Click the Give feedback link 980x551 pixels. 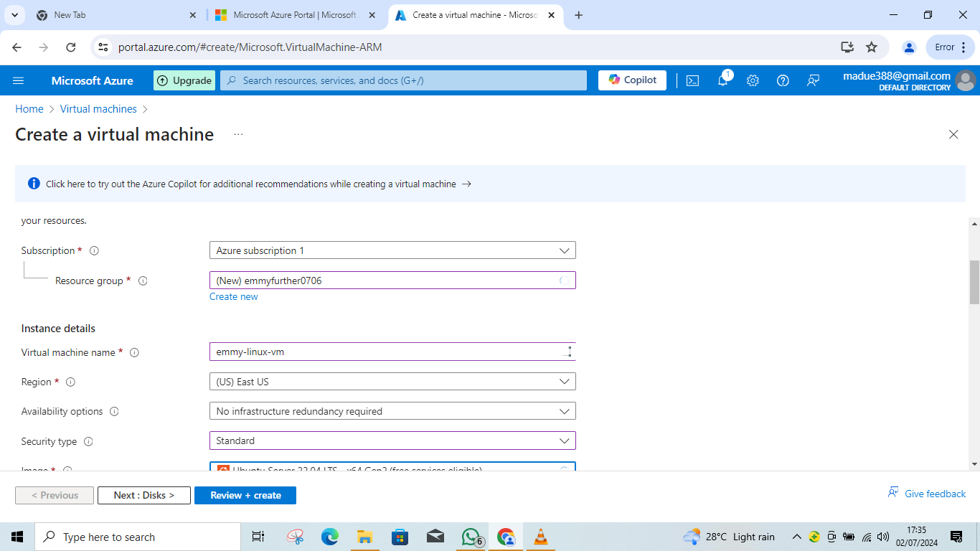point(927,494)
